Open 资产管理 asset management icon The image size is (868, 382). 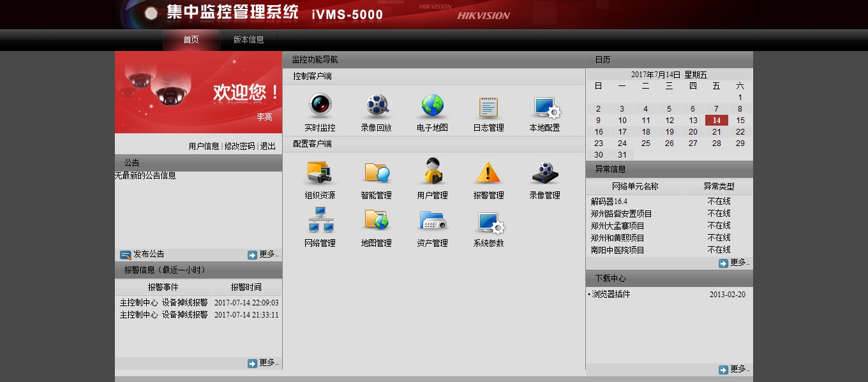pyautogui.click(x=433, y=221)
